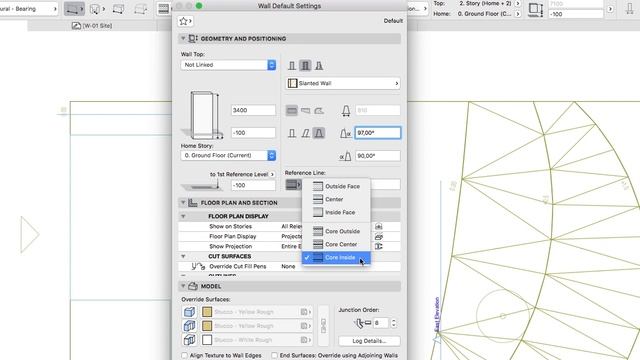Image resolution: width=640 pixels, height=360 pixels.
Task: Select the single-slant wall profile icon
Action: coord(305,133)
